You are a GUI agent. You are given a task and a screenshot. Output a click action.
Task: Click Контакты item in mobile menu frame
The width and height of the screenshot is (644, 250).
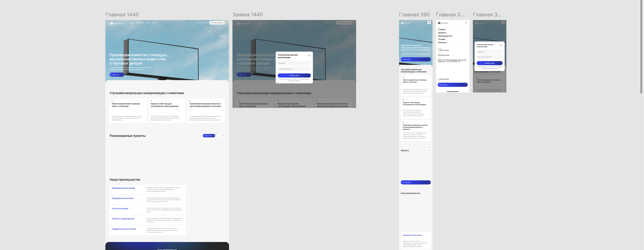(442, 42)
